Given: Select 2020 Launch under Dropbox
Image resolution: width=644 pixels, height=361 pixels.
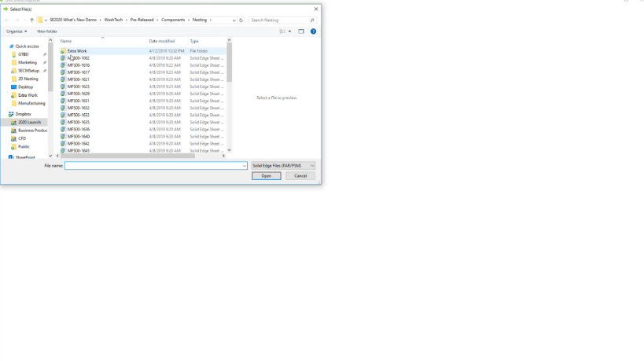Looking at the screenshot, I should point(29,123).
